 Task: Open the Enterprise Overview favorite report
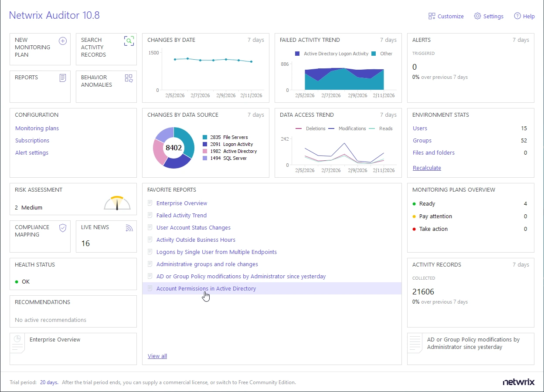(182, 203)
